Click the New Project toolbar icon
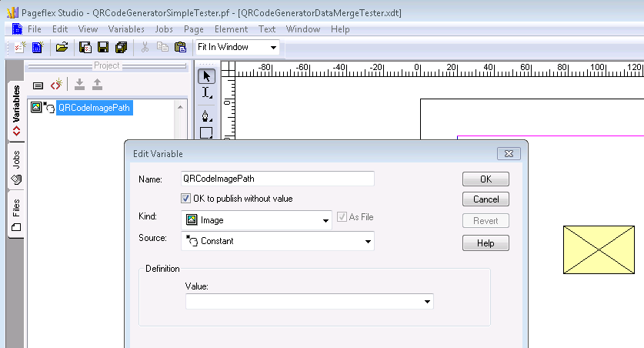Screen dimensions: 644x348 (21, 48)
